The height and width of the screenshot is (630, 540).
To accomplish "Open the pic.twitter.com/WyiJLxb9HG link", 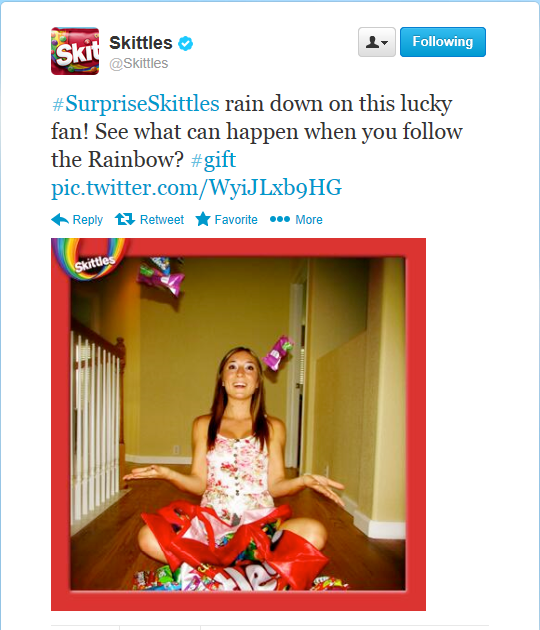I will coord(196,188).
